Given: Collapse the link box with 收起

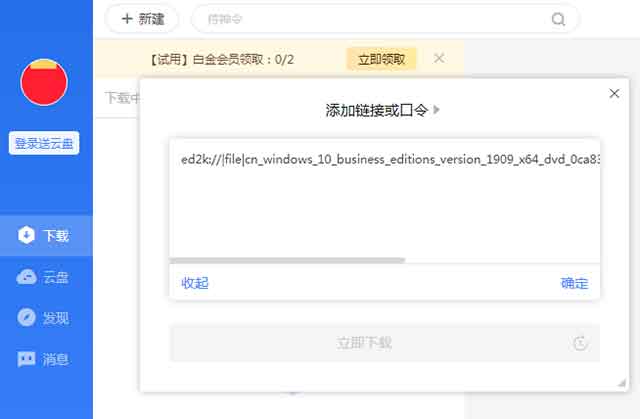Looking at the screenshot, I should tap(195, 283).
